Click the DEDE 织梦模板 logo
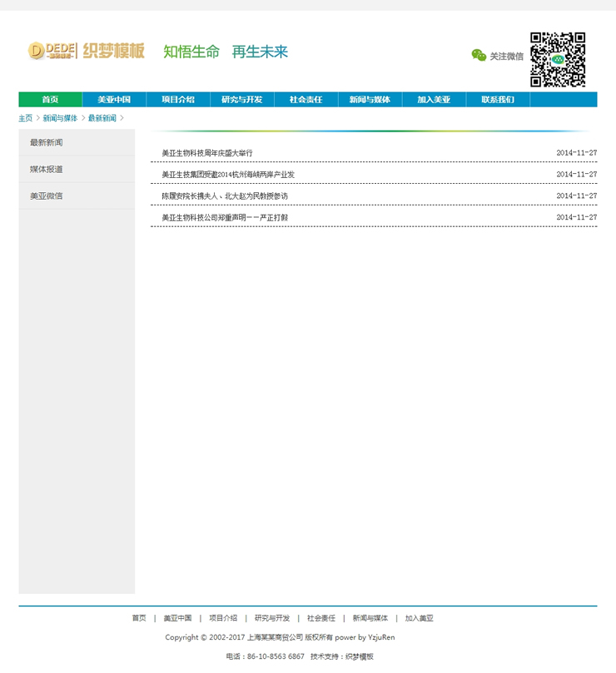The image size is (616, 673). (x=87, y=51)
